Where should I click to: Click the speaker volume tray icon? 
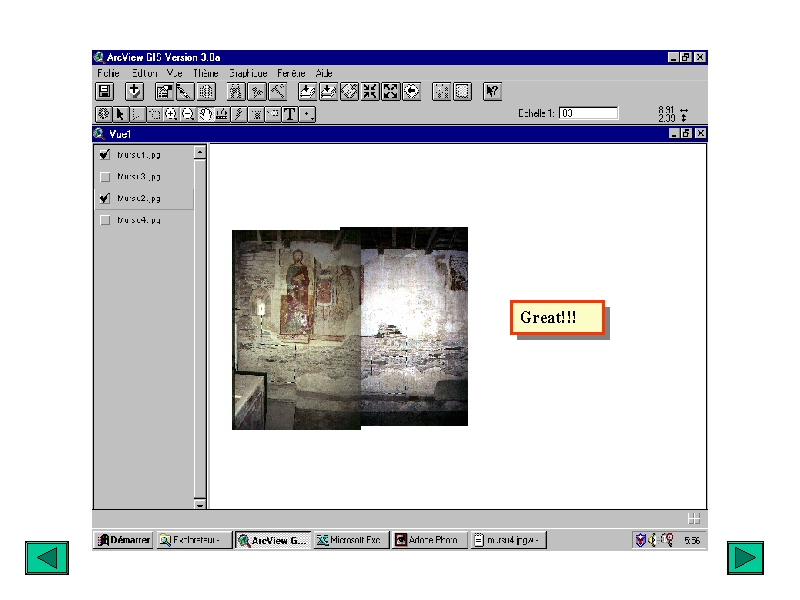click(x=653, y=540)
